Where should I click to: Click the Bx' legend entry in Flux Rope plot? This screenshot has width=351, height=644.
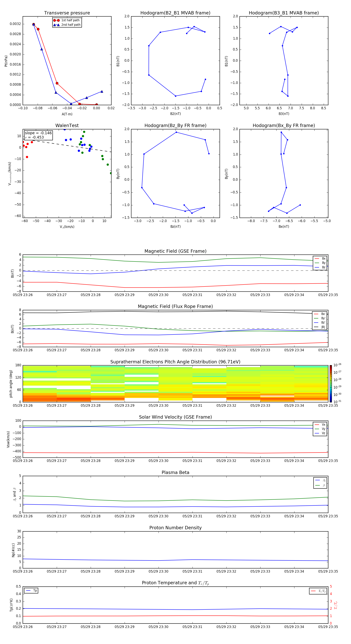(x=320, y=314)
